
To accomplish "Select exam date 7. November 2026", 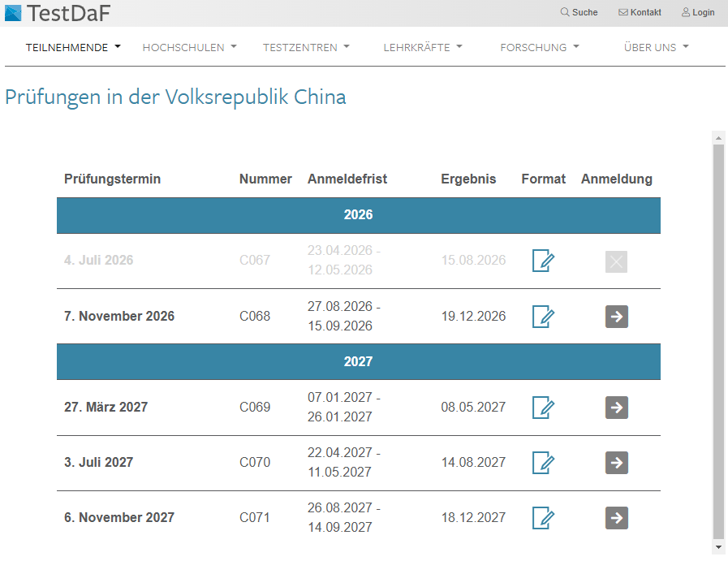I will (119, 316).
